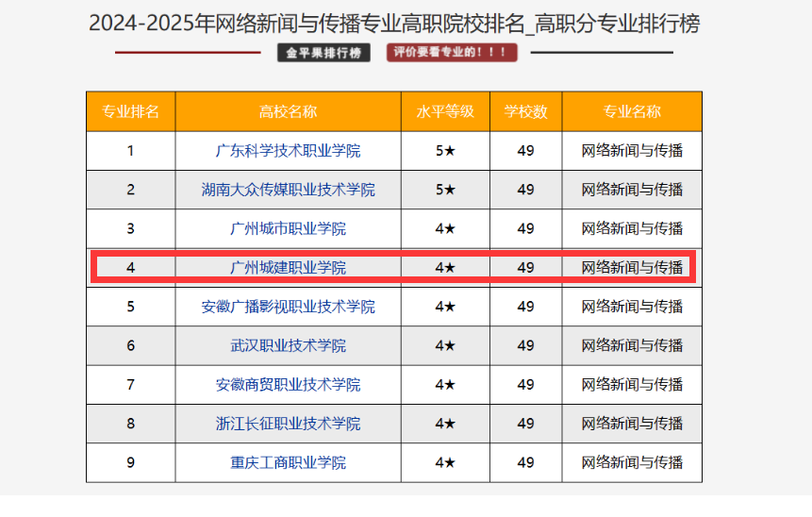Click the 专业排名 column header
This screenshot has height=517, width=812.
(x=130, y=111)
